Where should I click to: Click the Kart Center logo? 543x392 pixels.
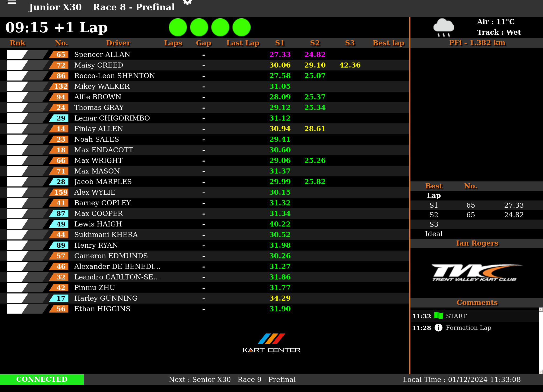pyautogui.click(x=271, y=343)
